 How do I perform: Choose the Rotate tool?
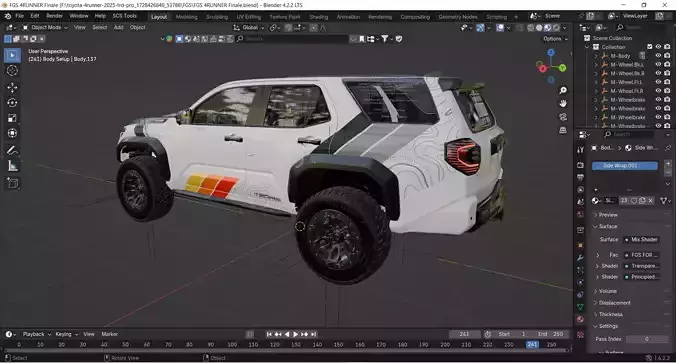coord(12,103)
